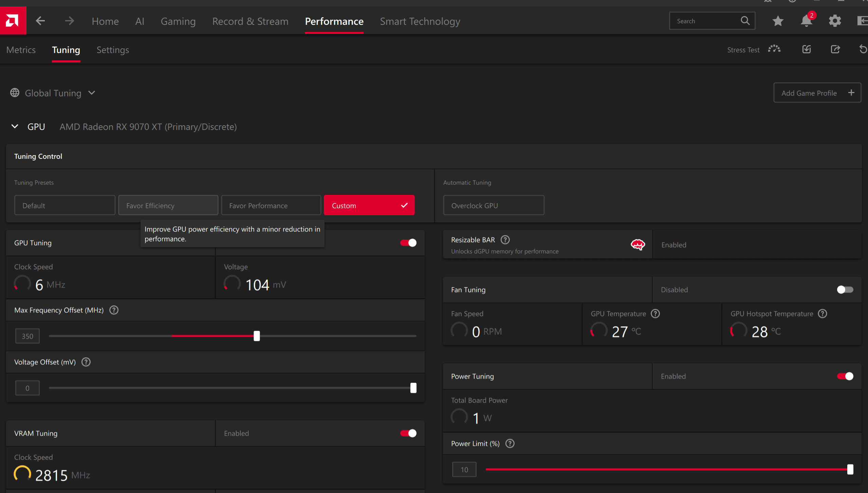Open the favorites star icon

[778, 21]
